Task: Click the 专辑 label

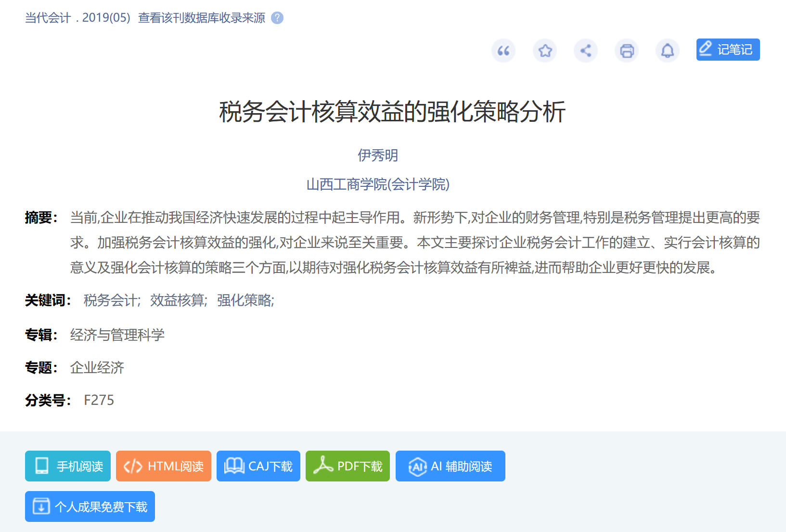Action: click(x=41, y=335)
